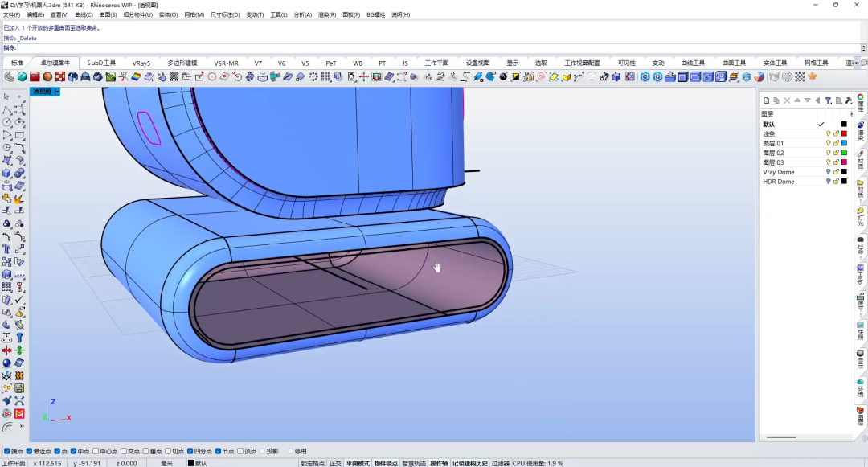Click into the 指令 command input field
Screen dimensions: 868x467
(x=439, y=48)
